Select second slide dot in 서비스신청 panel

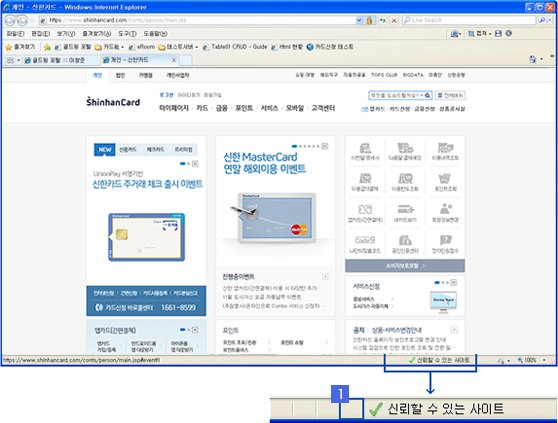(x=443, y=282)
